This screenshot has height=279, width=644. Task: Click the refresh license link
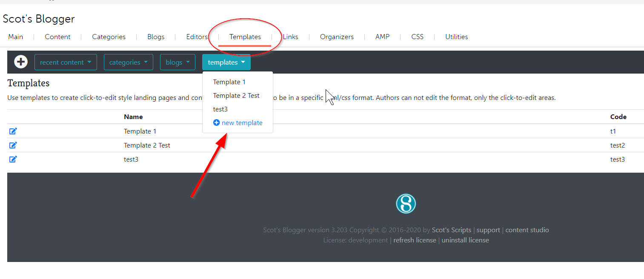pos(415,240)
